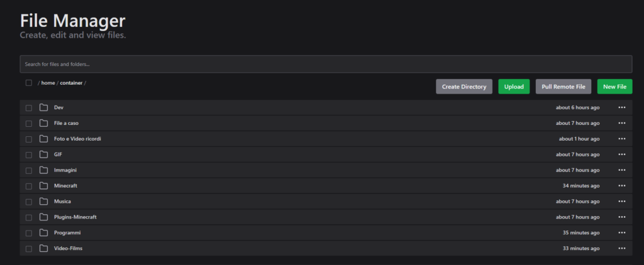
Task: Expand the options menu for Minecraft row
Action: pyautogui.click(x=621, y=186)
